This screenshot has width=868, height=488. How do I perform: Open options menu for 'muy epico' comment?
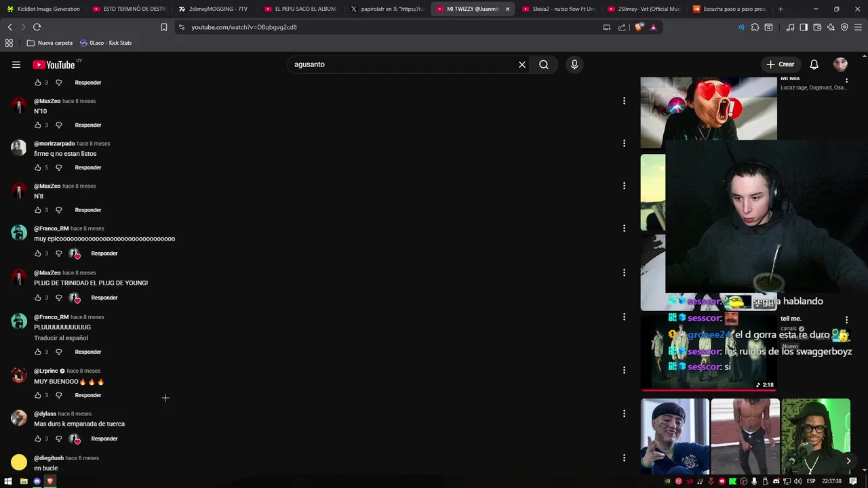coord(624,228)
